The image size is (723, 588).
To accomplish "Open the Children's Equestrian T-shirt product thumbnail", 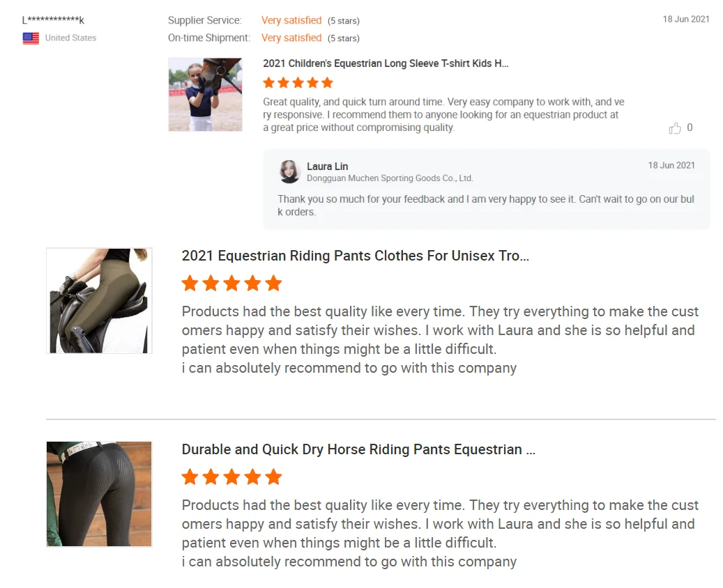I will pyautogui.click(x=205, y=95).
